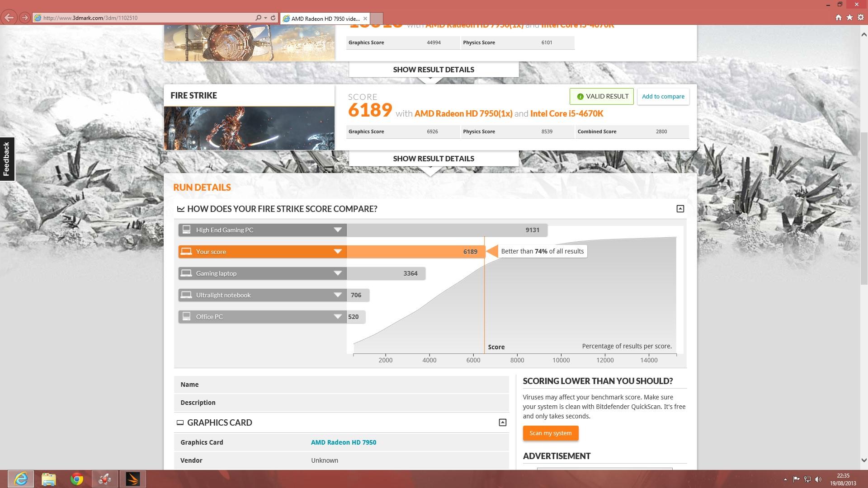Viewport: 868px width, 488px height.
Task: Open the Gaming laptop dropdown
Action: pos(337,273)
